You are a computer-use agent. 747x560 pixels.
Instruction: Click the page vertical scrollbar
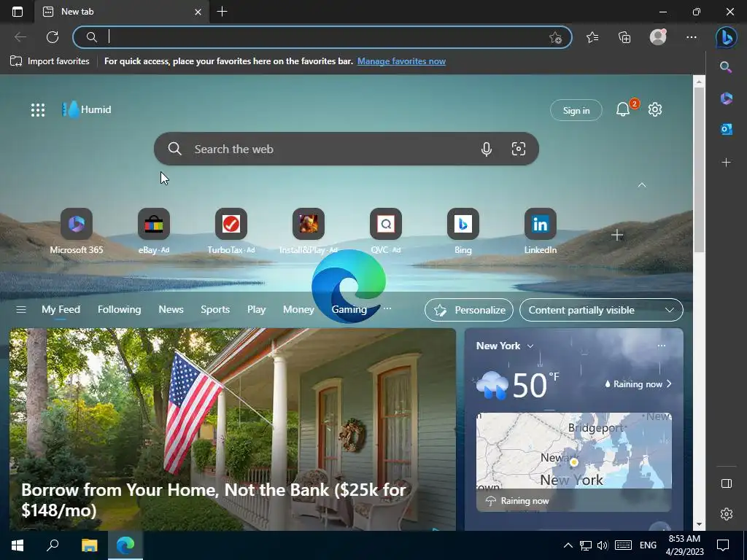699,171
